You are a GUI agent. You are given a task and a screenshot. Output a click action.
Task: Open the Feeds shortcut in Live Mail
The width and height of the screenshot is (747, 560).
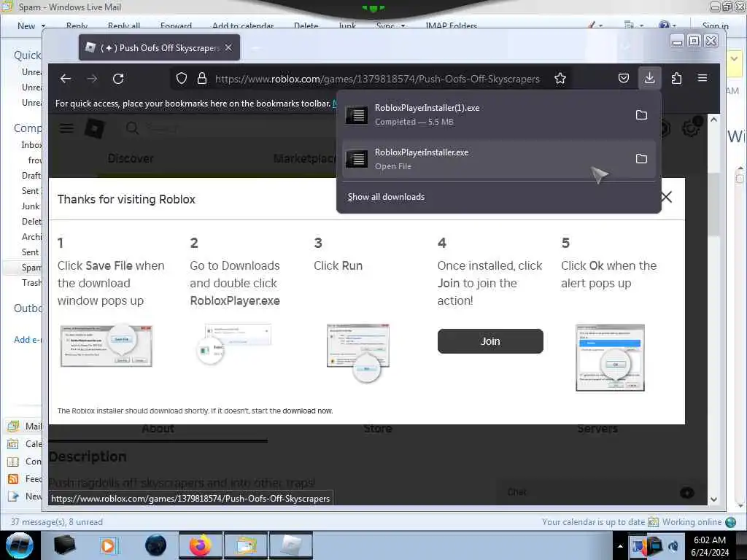coord(25,479)
